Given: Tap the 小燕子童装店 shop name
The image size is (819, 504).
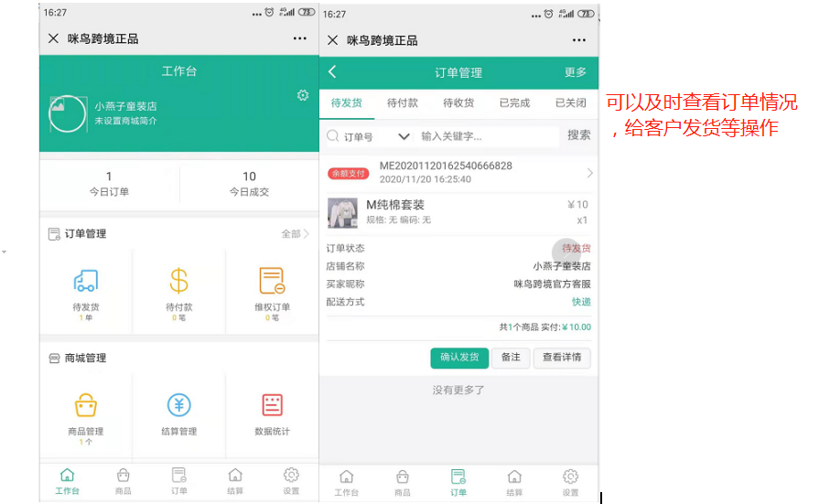Looking at the screenshot, I should (x=126, y=106).
